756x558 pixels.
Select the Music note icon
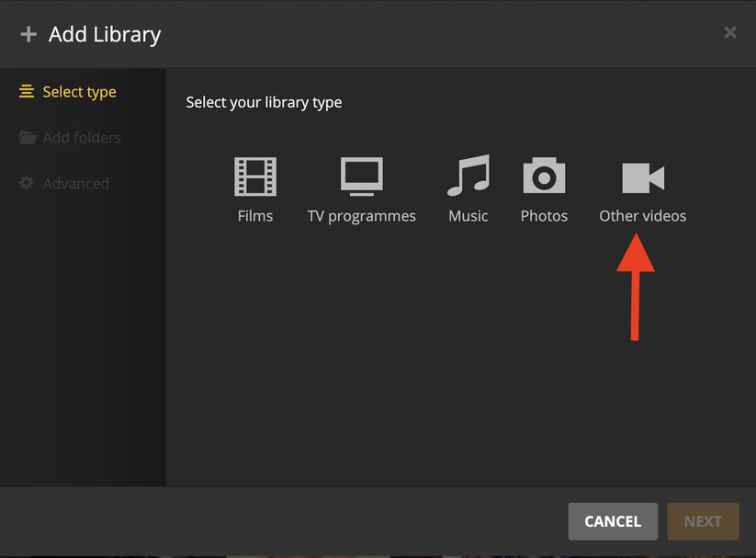point(468,176)
